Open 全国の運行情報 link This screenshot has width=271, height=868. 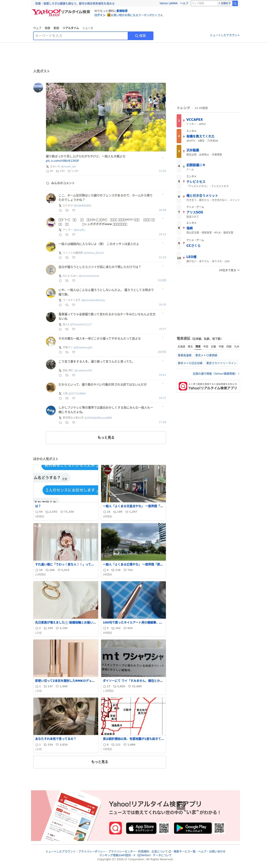(x=216, y=374)
